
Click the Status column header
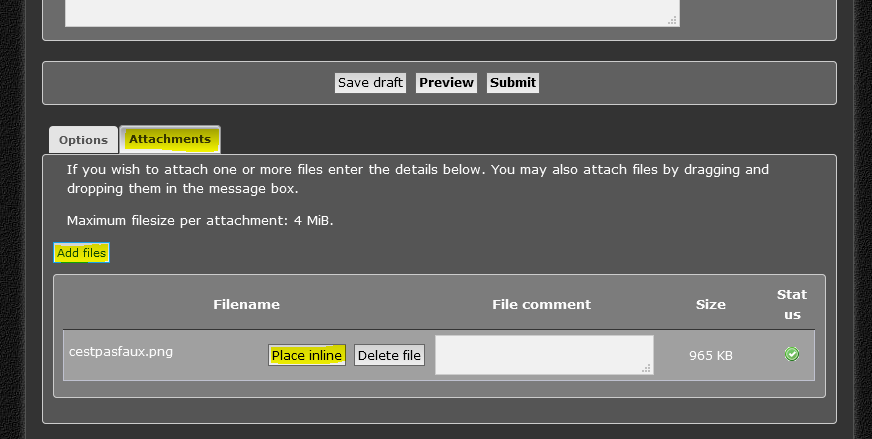[x=792, y=304]
